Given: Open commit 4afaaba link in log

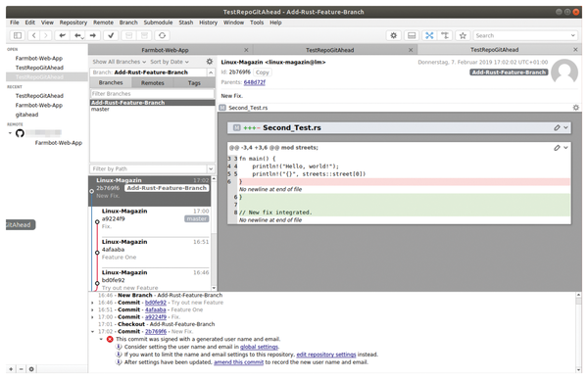Looking at the screenshot, I should tap(155, 310).
